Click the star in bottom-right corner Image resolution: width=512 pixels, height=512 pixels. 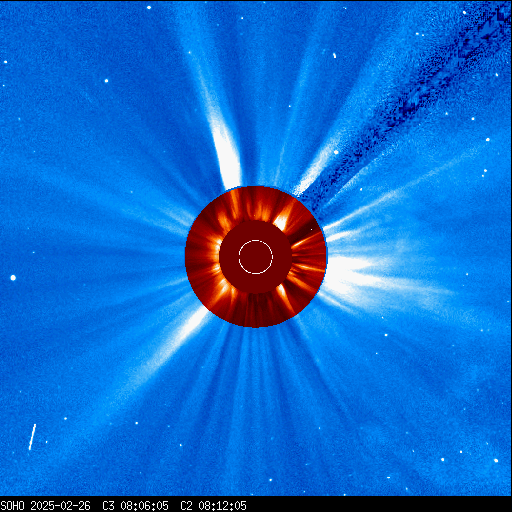click(496, 460)
